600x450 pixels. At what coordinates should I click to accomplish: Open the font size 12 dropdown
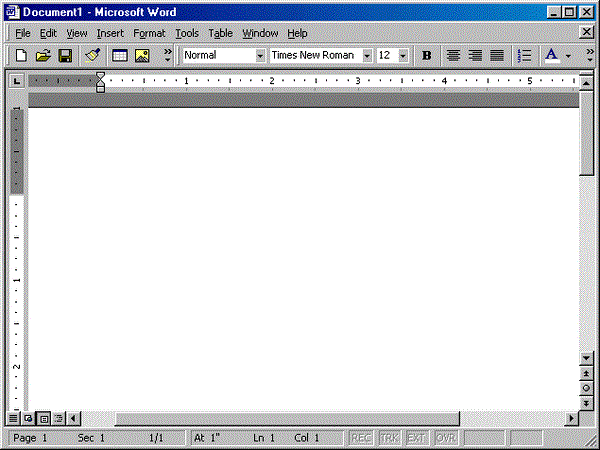pos(403,56)
